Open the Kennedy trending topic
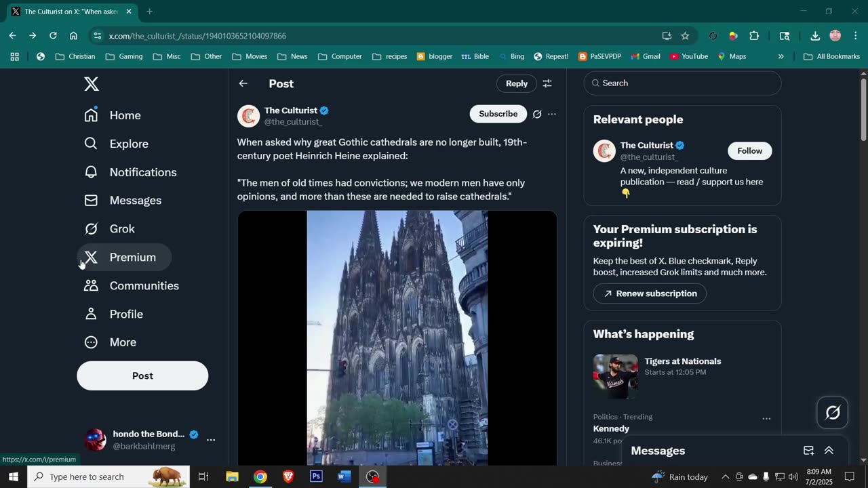Image resolution: width=868 pixels, height=488 pixels. coord(612,429)
